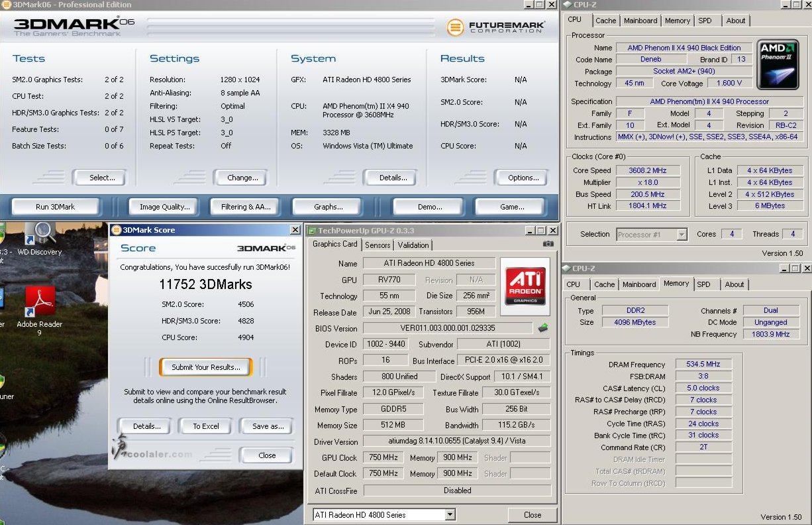The height and width of the screenshot is (525, 812).
Task: Click the Submit Your Results... button
Action: pyautogui.click(x=205, y=367)
